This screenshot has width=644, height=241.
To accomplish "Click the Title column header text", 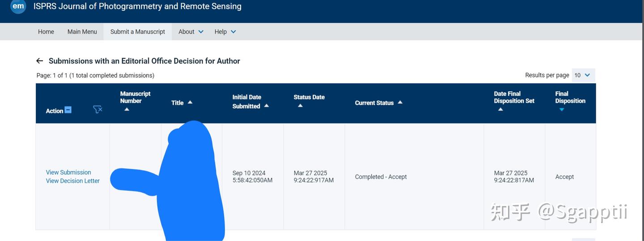I will (178, 103).
